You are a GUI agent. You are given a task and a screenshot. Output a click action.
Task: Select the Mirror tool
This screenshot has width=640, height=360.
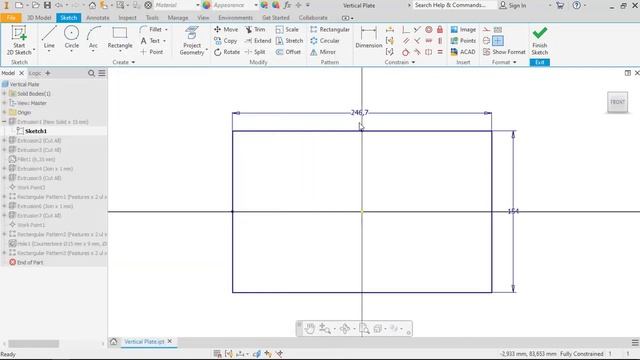pyautogui.click(x=322, y=52)
